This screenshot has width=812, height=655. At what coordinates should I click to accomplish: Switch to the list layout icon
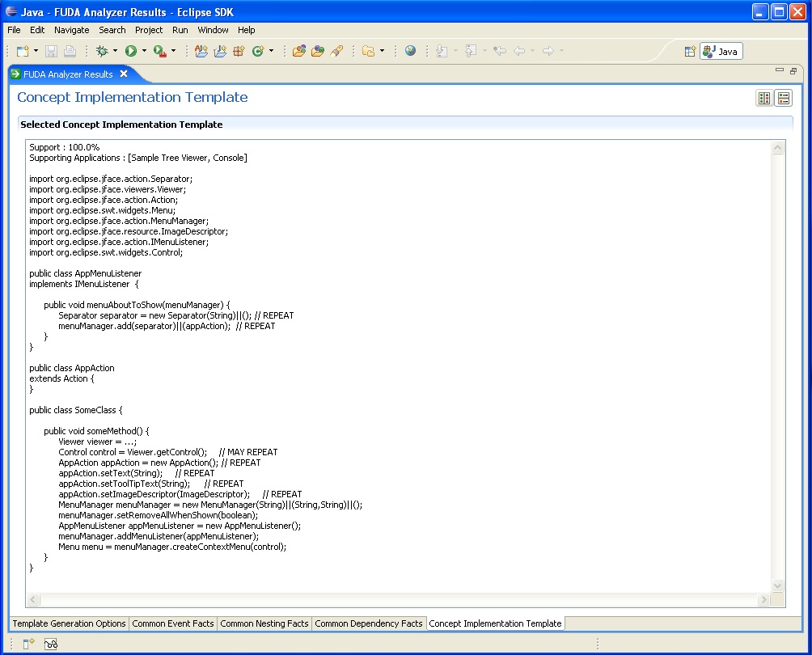[784, 98]
